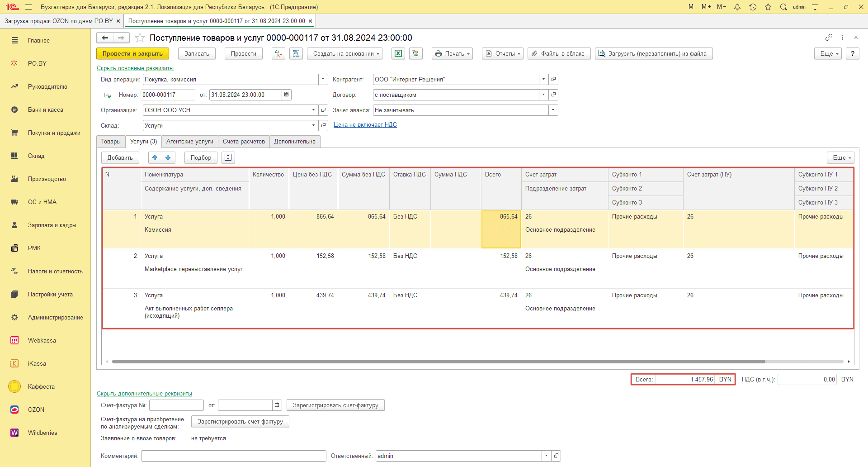Click the notifications bell icon
This screenshot has height=467, width=868.
(737, 7)
